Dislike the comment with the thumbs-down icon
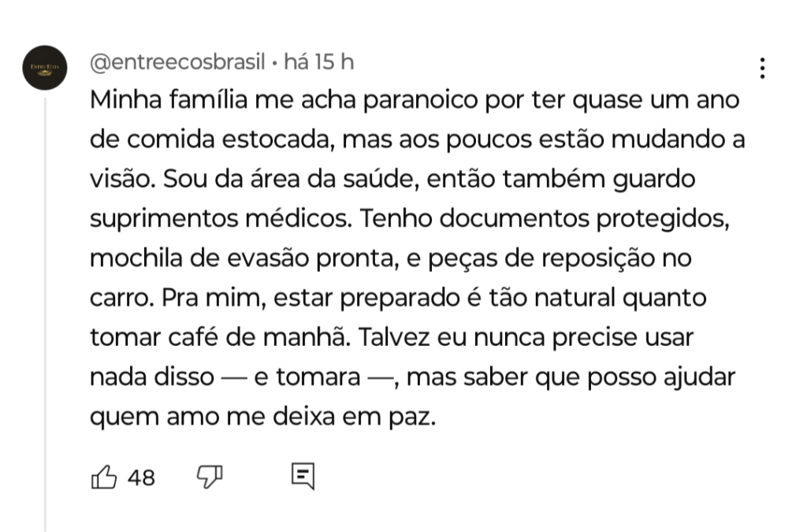The image size is (807, 532). click(x=210, y=475)
